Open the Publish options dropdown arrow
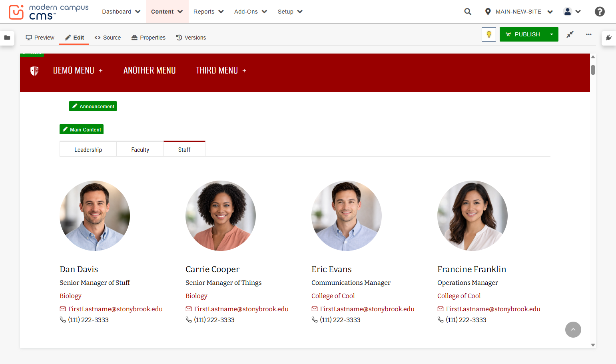The image size is (616, 364). (552, 34)
